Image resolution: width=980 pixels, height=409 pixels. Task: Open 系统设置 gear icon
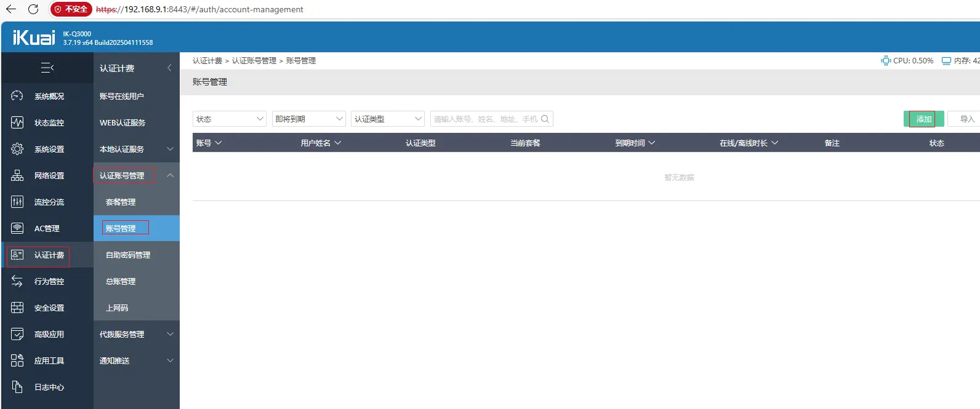coord(17,149)
